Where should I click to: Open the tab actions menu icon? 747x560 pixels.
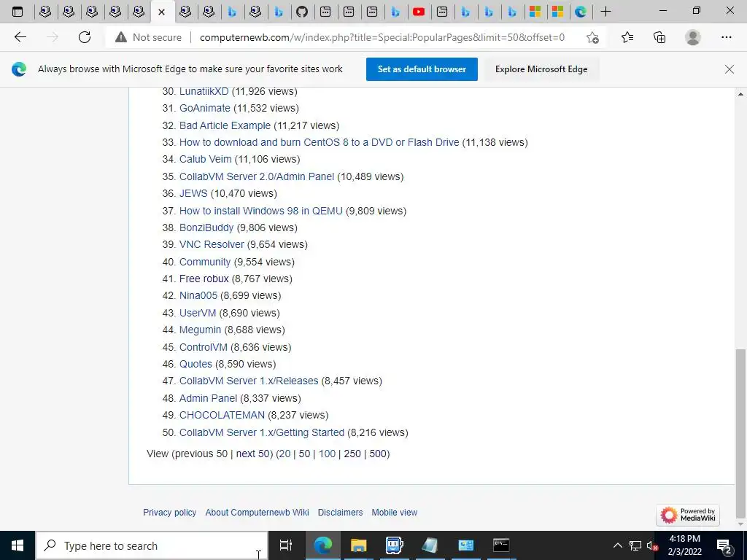point(18,12)
